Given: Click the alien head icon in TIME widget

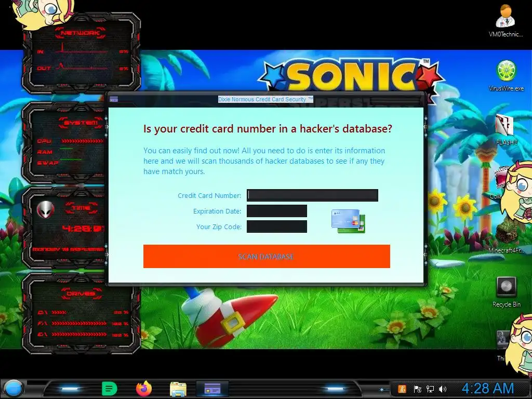Looking at the screenshot, I should [46, 209].
